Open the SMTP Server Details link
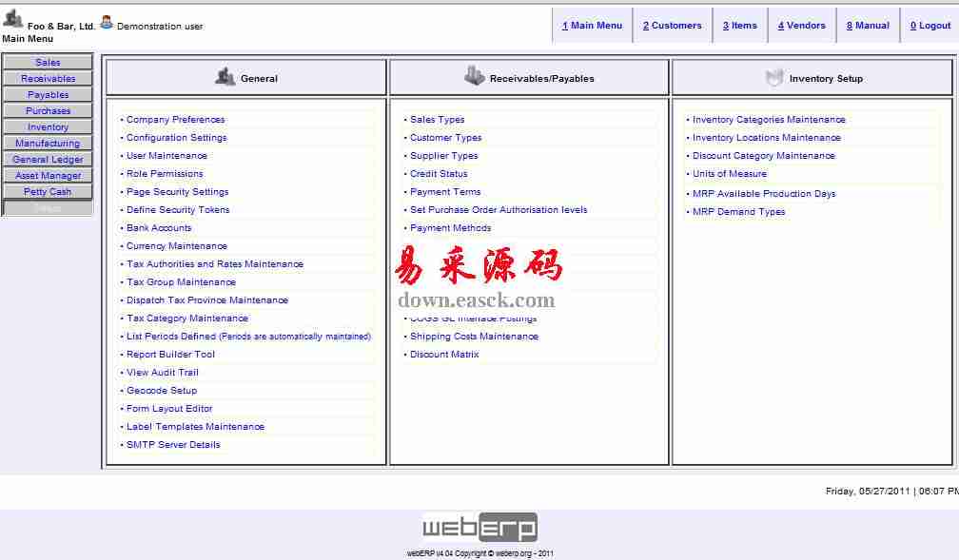The height and width of the screenshot is (560, 959). coord(173,445)
